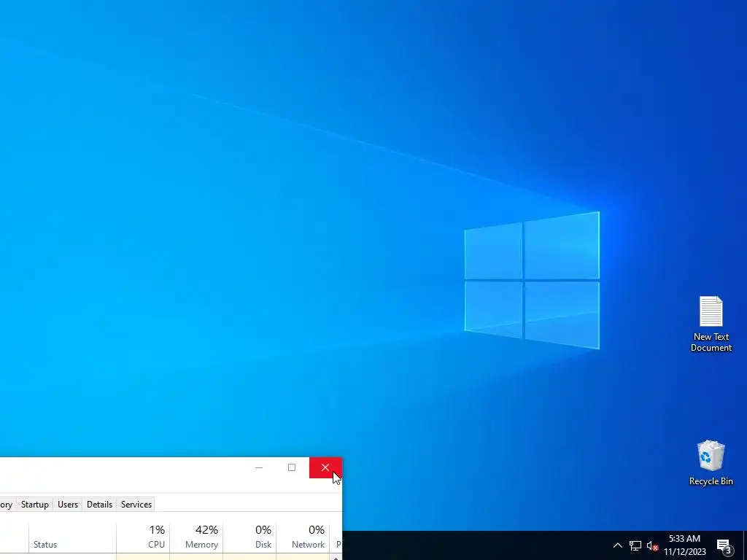The width and height of the screenshot is (747, 560).
Task: Show hidden system tray icons chevron
Action: 617,545
